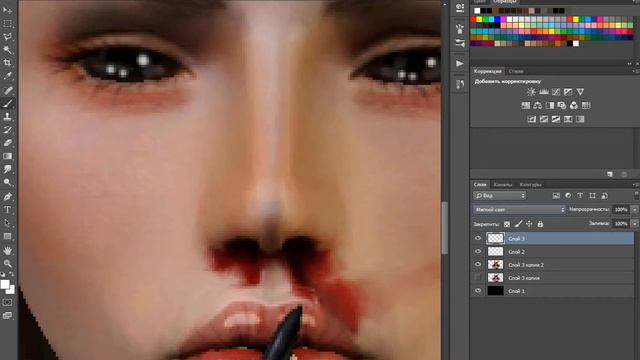Add Brightness/Contrast adjustment
The height and width of the screenshot is (360, 640).
pyautogui.click(x=531, y=92)
